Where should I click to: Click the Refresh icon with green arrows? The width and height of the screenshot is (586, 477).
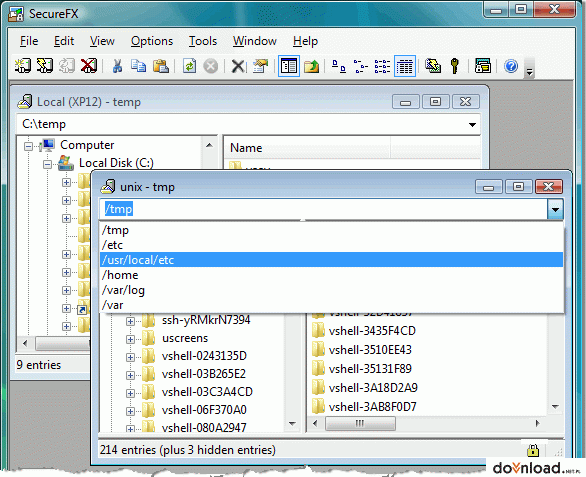tap(189, 66)
